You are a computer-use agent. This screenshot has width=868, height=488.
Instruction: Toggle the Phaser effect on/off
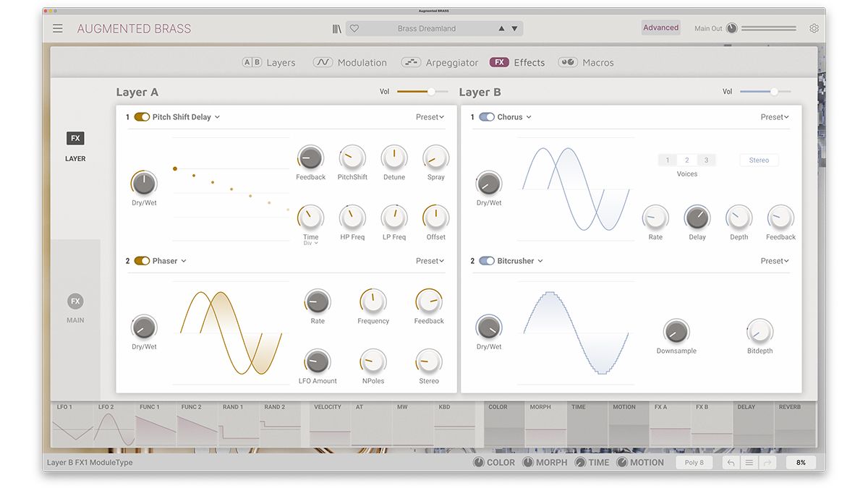point(142,261)
